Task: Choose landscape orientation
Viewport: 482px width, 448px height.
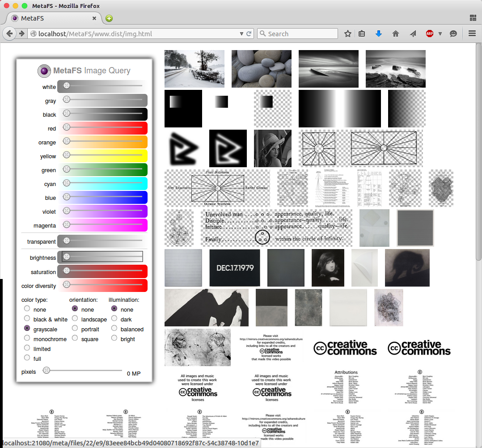Action: [75, 318]
